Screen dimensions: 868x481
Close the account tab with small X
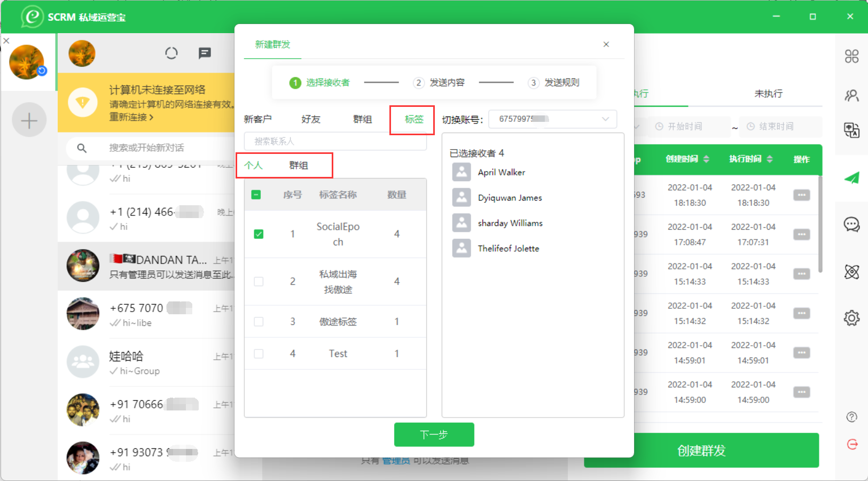point(6,41)
